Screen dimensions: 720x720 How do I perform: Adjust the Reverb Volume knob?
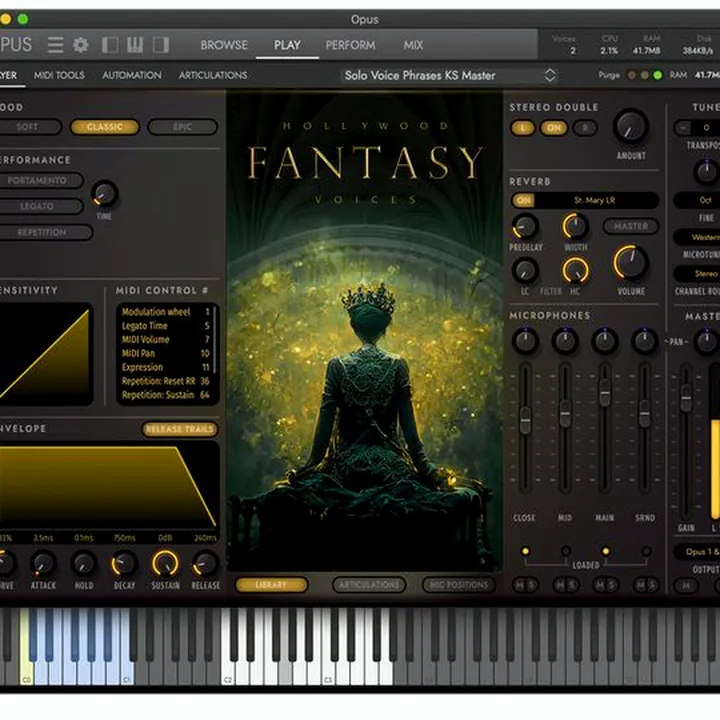[x=631, y=263]
